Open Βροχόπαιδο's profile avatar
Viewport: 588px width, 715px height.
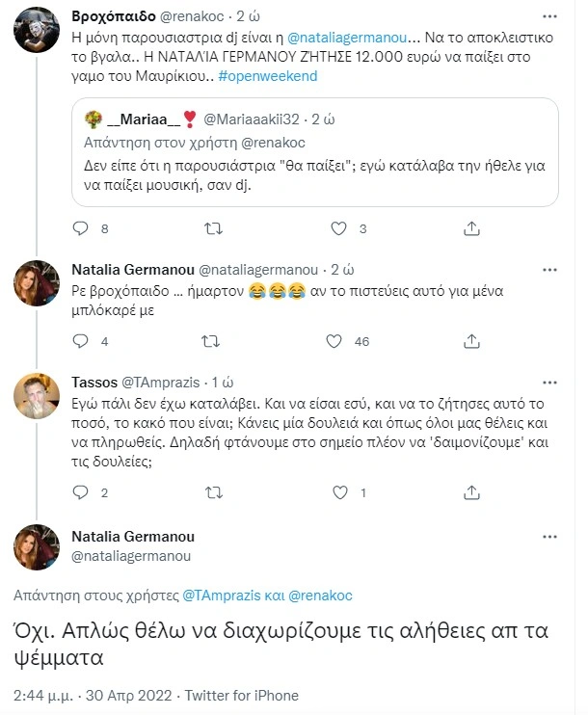click(38, 30)
